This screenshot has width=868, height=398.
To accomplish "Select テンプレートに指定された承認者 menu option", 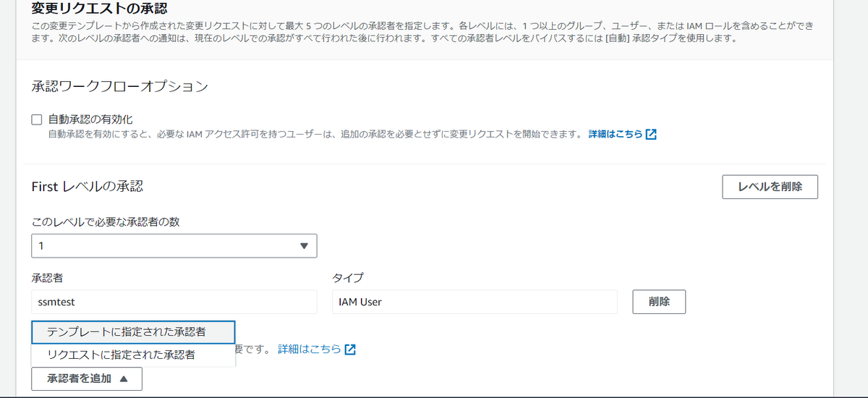I will pos(134,332).
